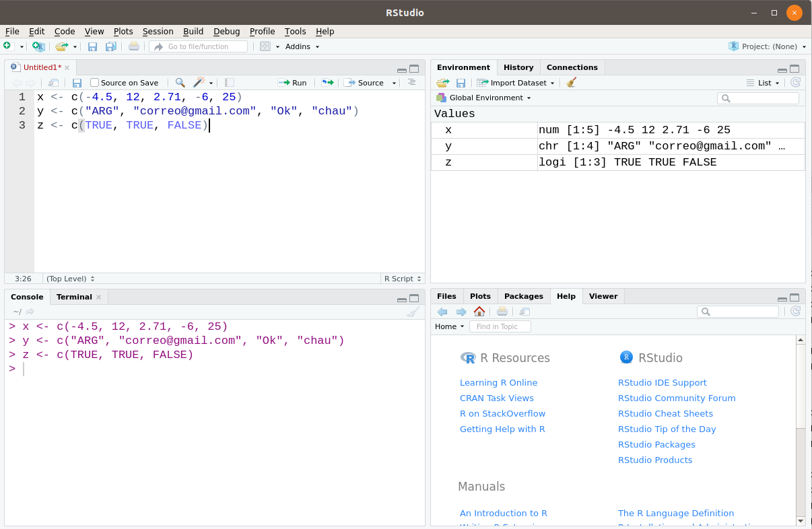Click the Go to file/function field

click(199, 46)
